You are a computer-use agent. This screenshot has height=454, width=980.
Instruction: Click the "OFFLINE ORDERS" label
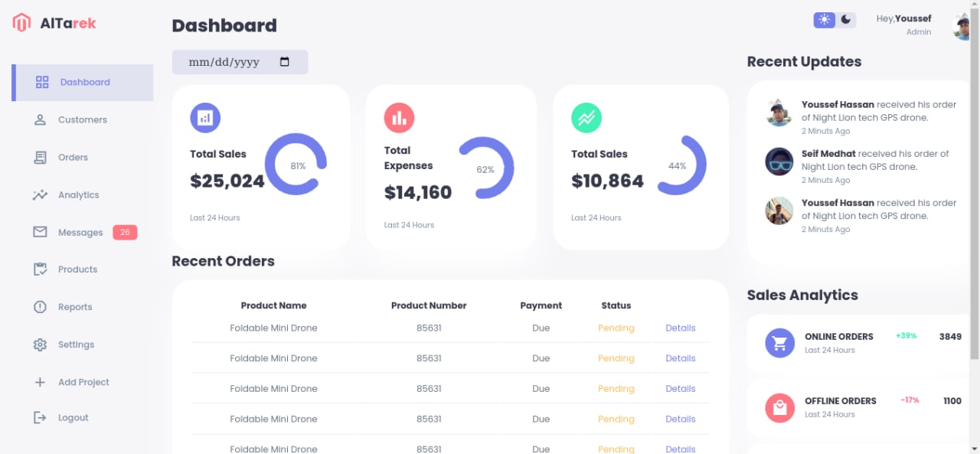841,400
